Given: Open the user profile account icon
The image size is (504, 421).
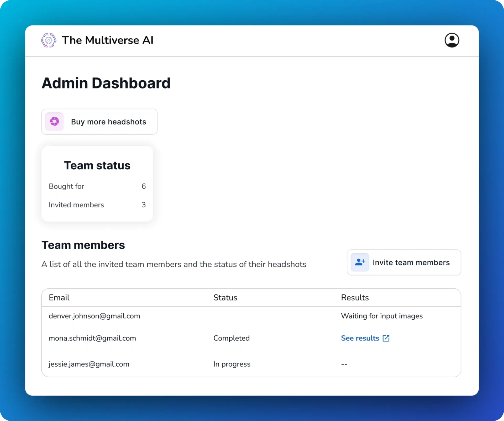Looking at the screenshot, I should pyautogui.click(x=451, y=40).
